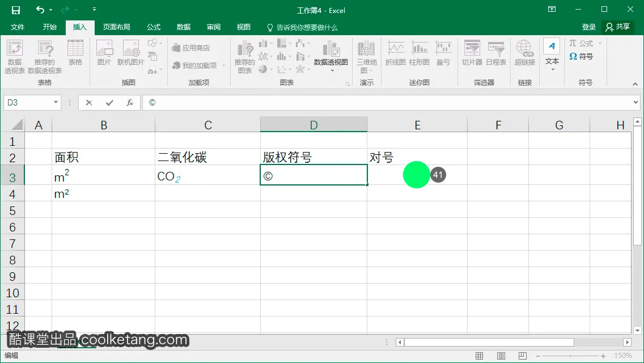
Task: Open the Ribbon Display Options icon
Action: click(x=552, y=9)
